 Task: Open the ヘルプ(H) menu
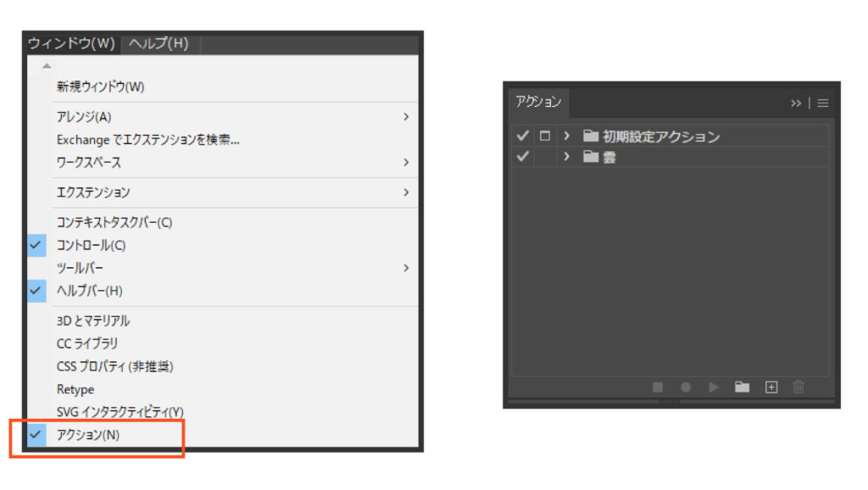click(159, 43)
